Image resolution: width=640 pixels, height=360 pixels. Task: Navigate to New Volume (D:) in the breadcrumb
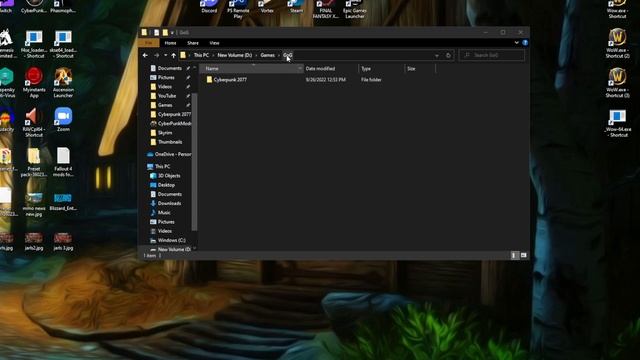235,55
